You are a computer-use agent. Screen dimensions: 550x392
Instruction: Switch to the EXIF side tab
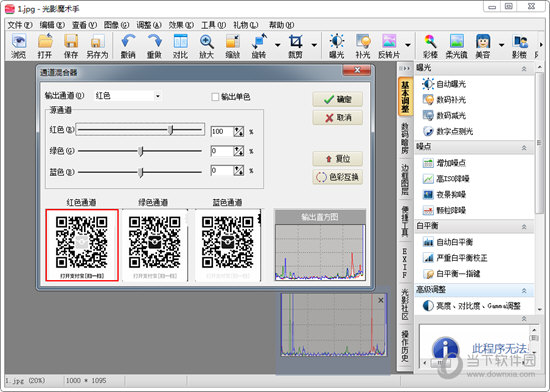pyautogui.click(x=405, y=263)
